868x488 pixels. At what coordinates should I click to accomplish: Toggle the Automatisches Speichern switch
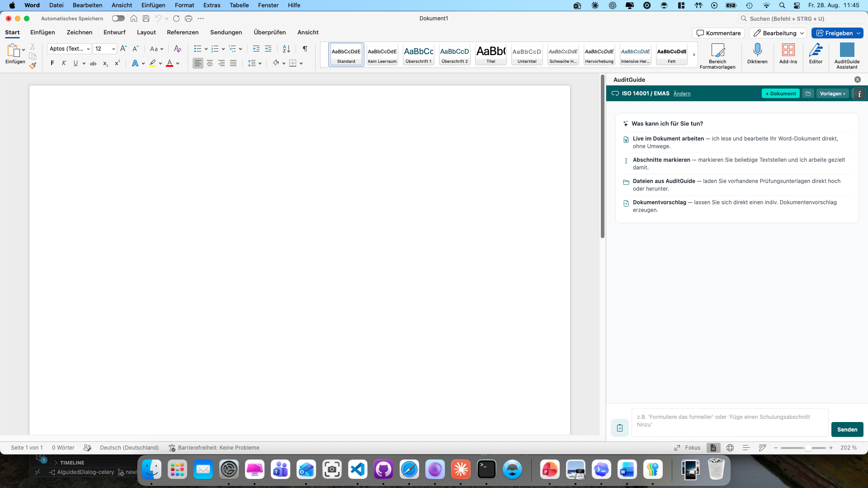[118, 19]
